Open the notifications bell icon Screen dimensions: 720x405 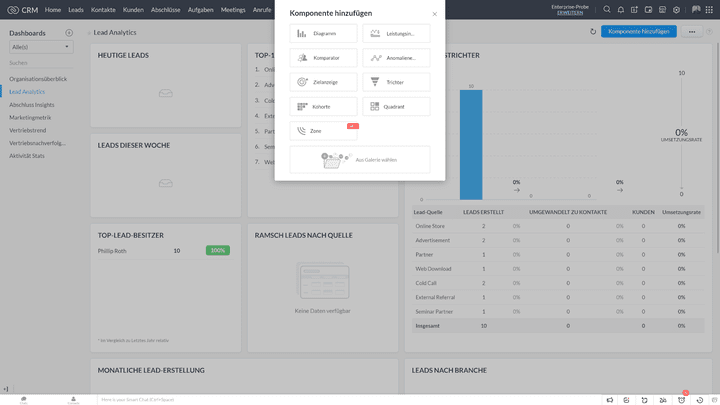[x=620, y=9]
